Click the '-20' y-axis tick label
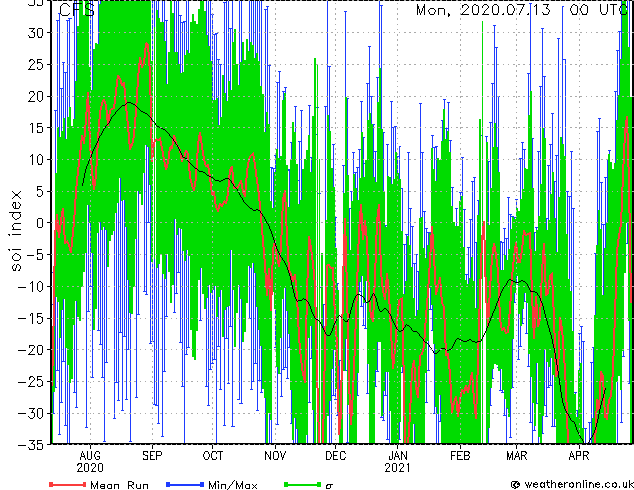 tap(31, 350)
